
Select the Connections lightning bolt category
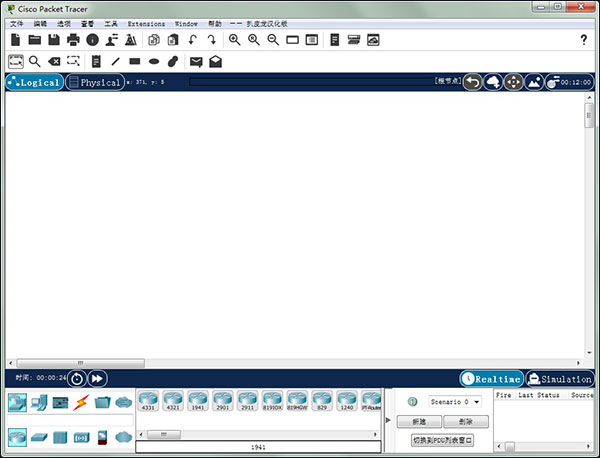pos(80,403)
